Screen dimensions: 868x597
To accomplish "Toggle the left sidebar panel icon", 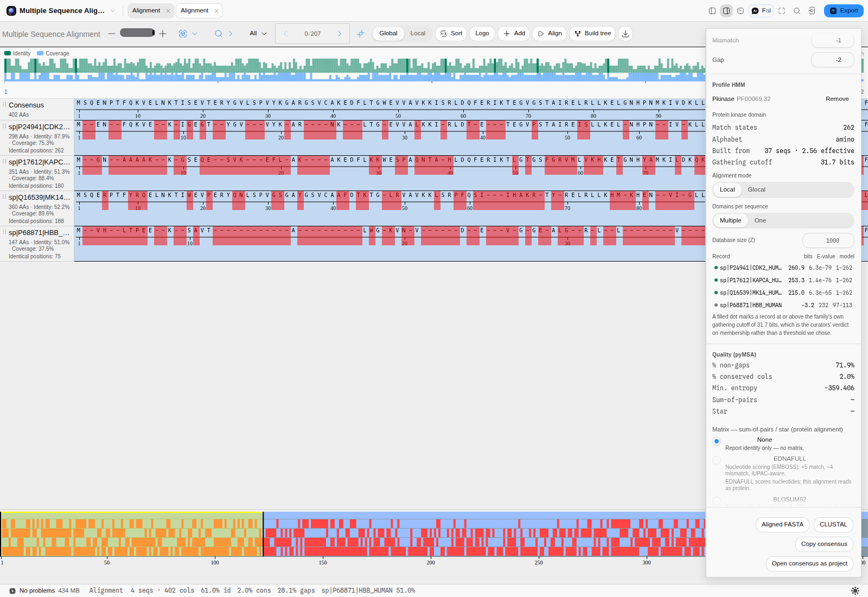I will 712,11.
